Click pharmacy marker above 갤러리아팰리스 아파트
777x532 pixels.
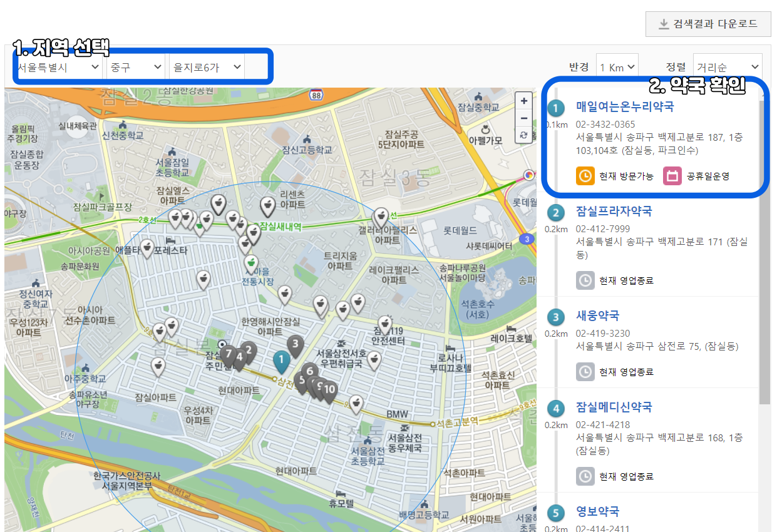tap(381, 218)
